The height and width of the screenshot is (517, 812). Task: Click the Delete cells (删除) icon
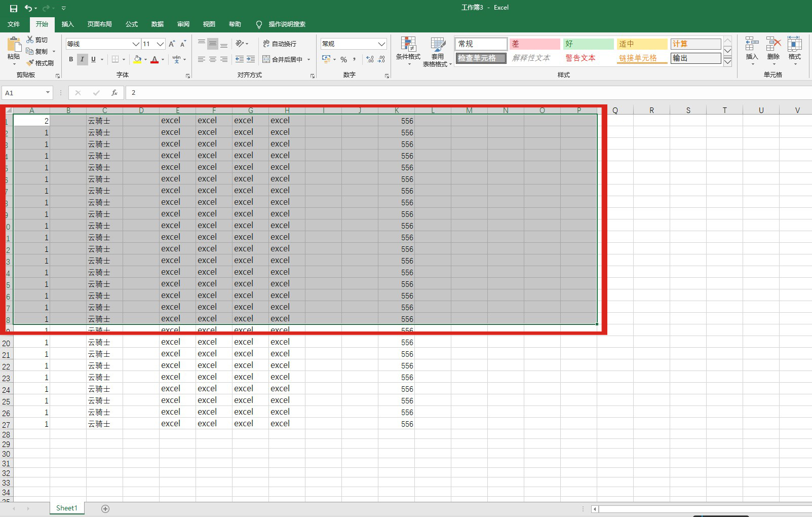773,51
